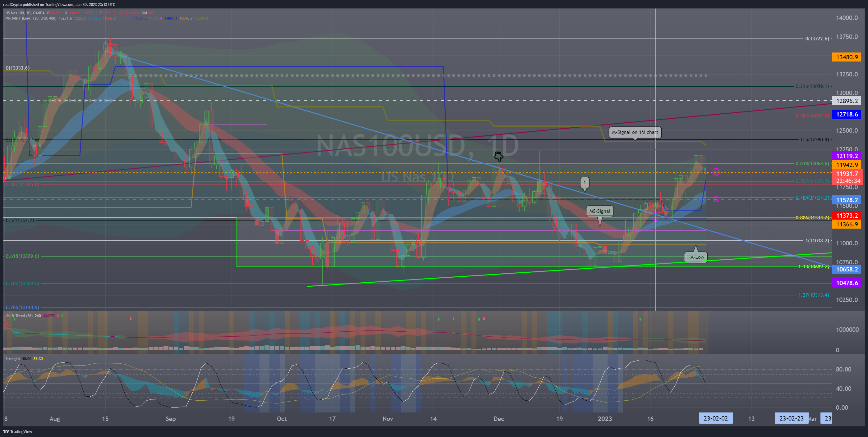Click the TradingView logo at bottom left

pos(17,431)
